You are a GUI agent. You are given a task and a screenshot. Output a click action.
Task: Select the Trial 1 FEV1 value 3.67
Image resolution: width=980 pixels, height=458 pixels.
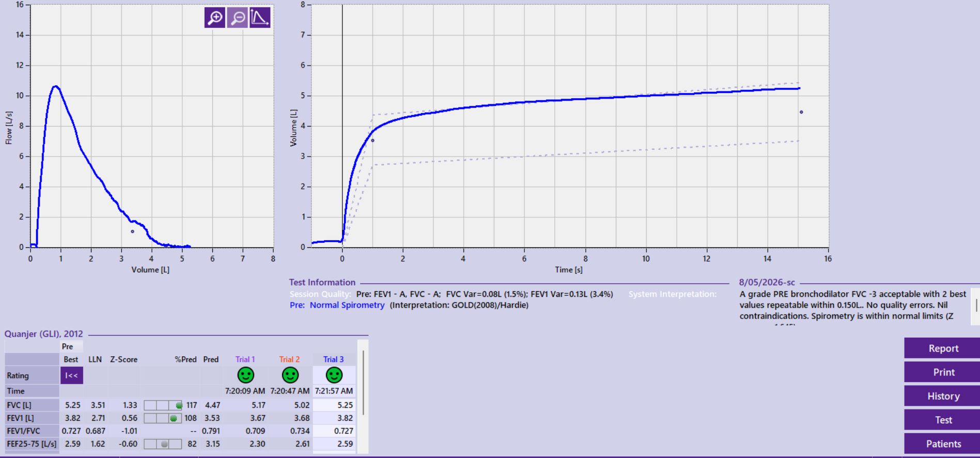point(258,418)
